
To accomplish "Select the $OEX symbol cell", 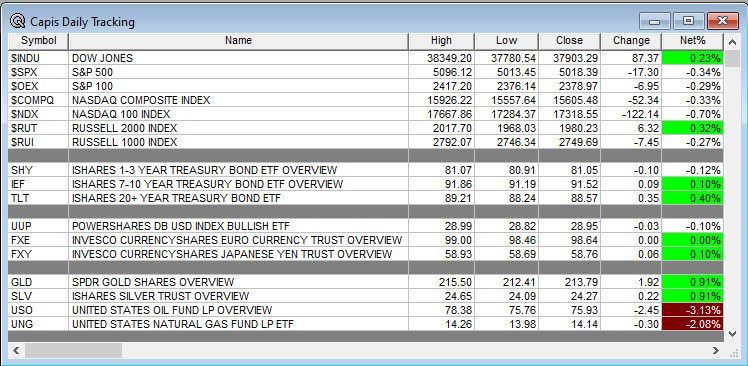I will pyautogui.click(x=39, y=86).
